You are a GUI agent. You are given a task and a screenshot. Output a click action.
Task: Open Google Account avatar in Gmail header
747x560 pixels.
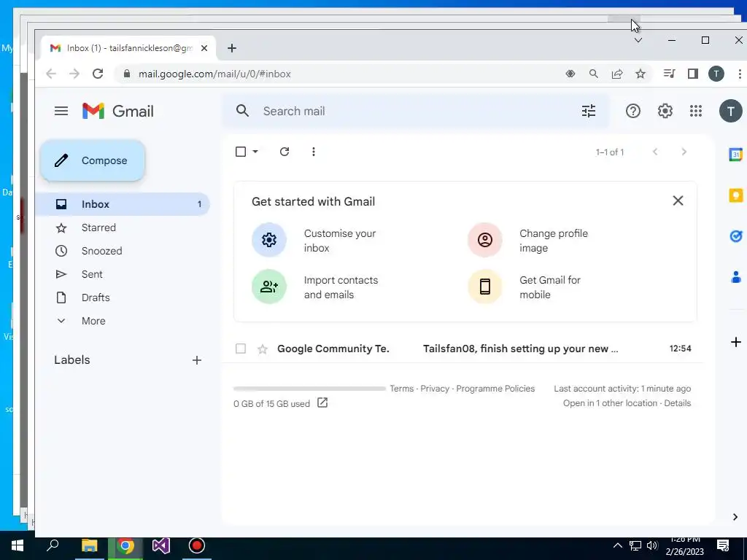(730, 111)
